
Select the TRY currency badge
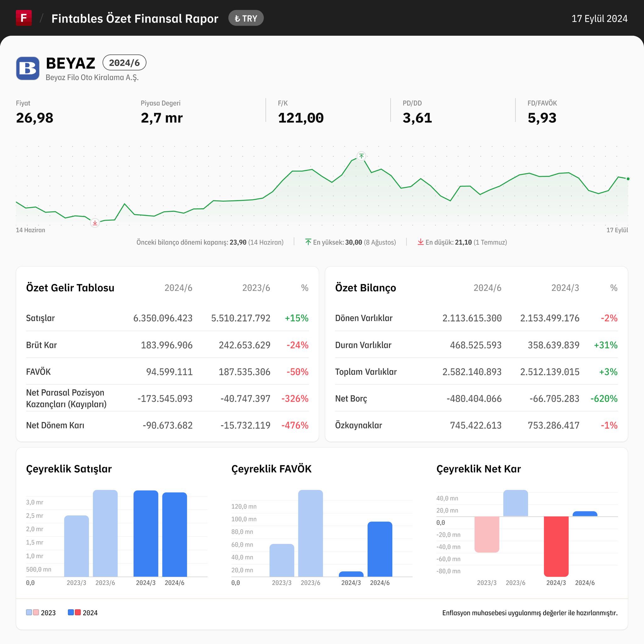(246, 18)
